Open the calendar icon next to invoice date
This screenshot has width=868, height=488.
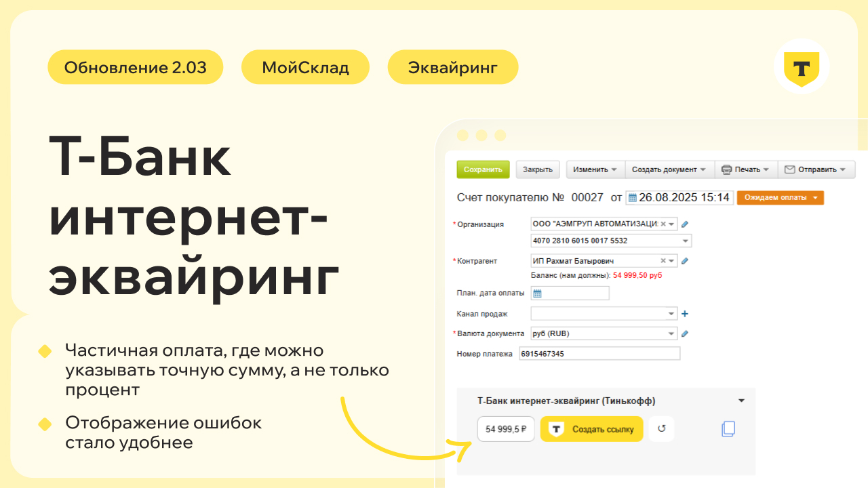633,198
